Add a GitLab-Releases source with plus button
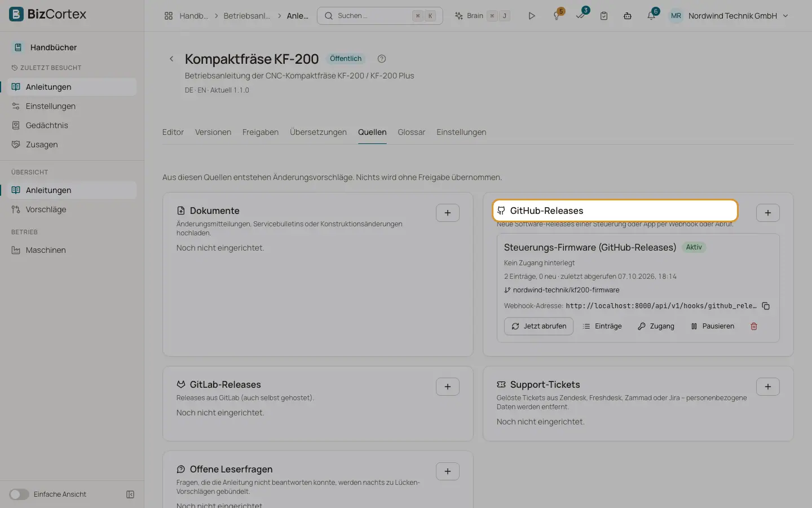This screenshot has width=812, height=508. [x=448, y=387]
